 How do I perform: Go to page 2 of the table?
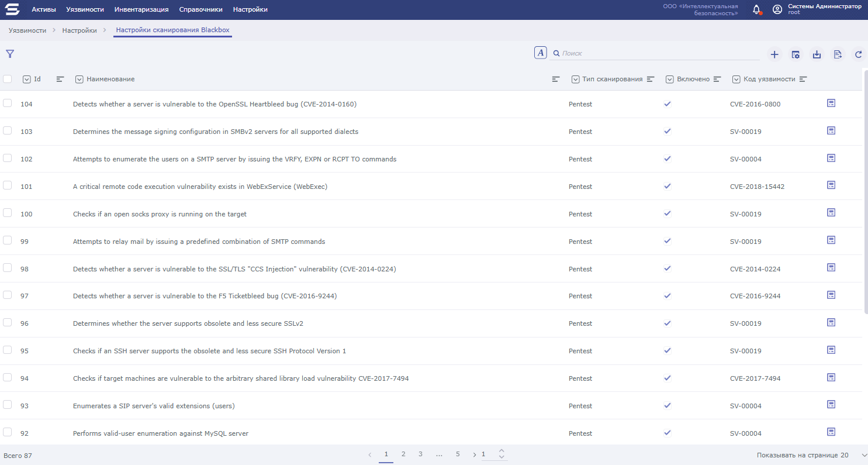[403, 454]
